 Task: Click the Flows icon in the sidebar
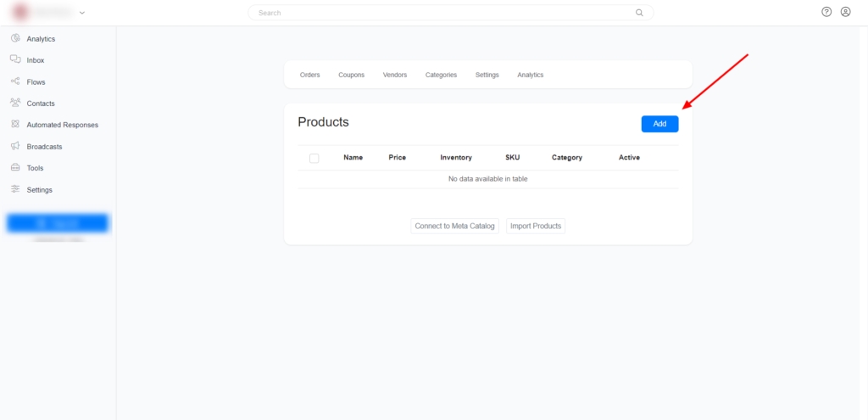(15, 81)
